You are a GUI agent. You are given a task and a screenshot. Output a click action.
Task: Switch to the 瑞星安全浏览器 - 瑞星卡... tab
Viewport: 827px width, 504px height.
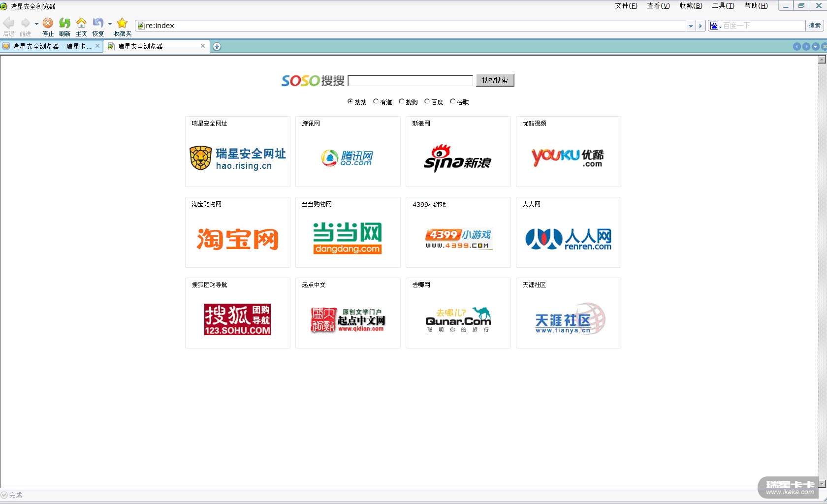52,46
